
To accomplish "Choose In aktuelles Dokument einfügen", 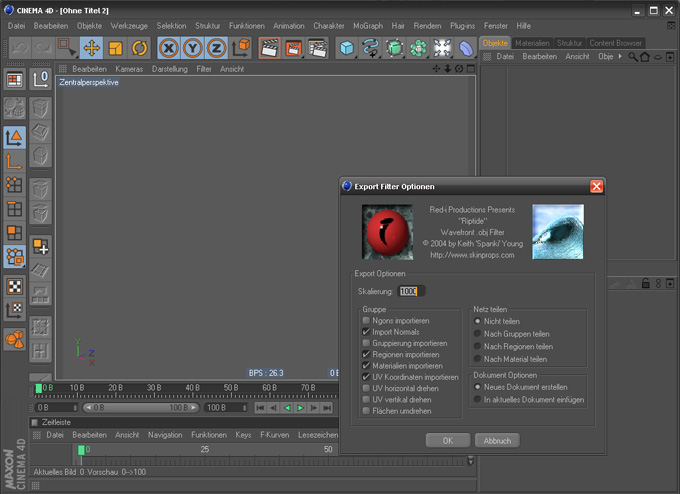I will click(478, 399).
